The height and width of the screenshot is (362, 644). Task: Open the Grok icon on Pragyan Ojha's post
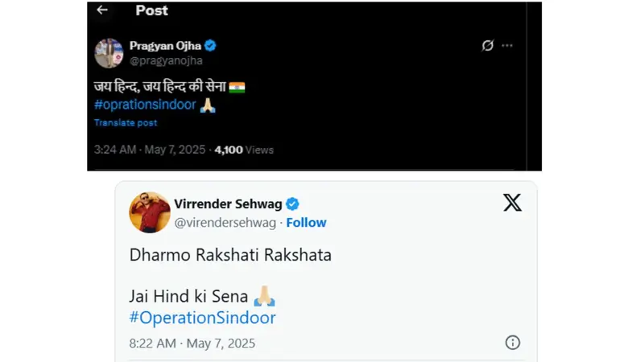(x=487, y=46)
